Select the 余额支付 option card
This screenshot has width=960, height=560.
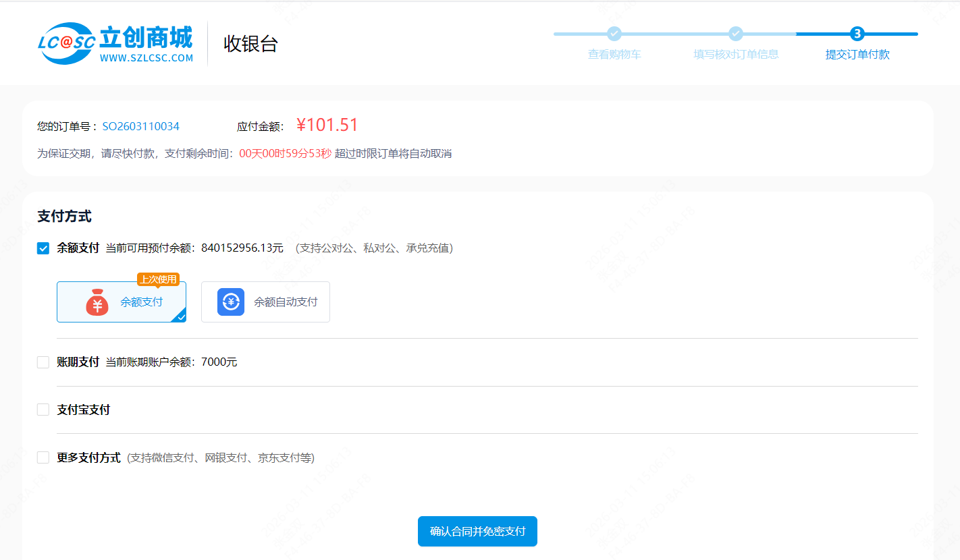(x=122, y=302)
